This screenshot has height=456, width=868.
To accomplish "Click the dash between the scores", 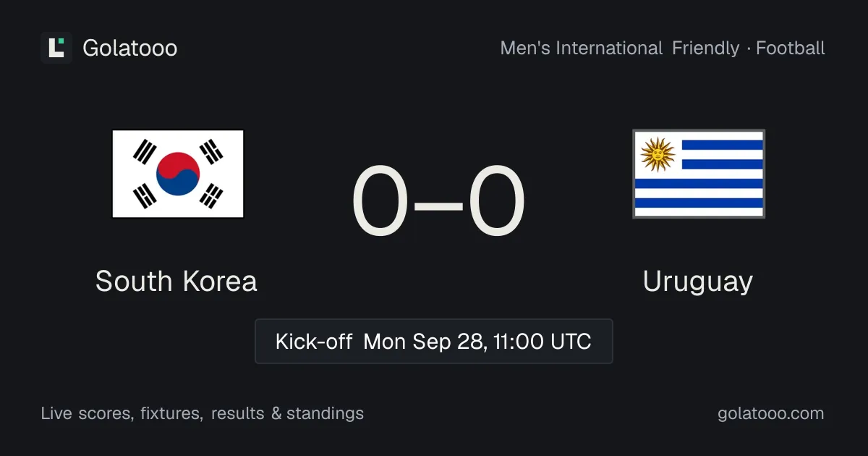I will point(438,205).
